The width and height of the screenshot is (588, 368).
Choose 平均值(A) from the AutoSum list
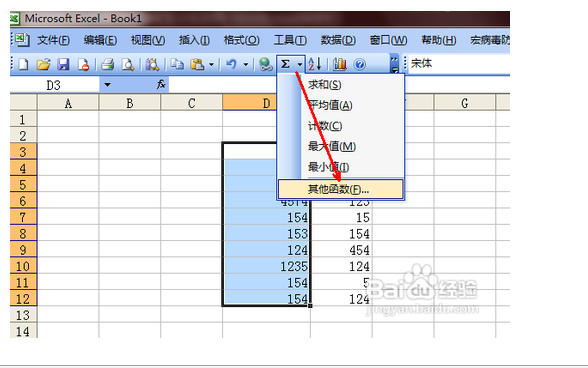(x=341, y=105)
